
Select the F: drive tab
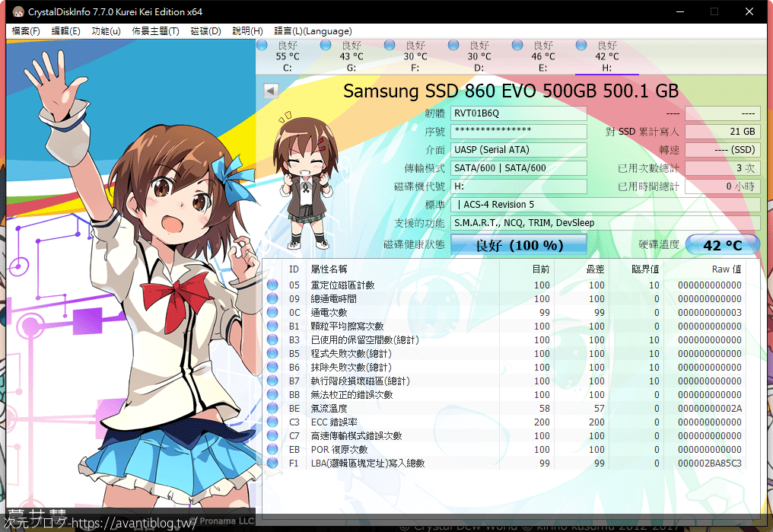[415, 56]
